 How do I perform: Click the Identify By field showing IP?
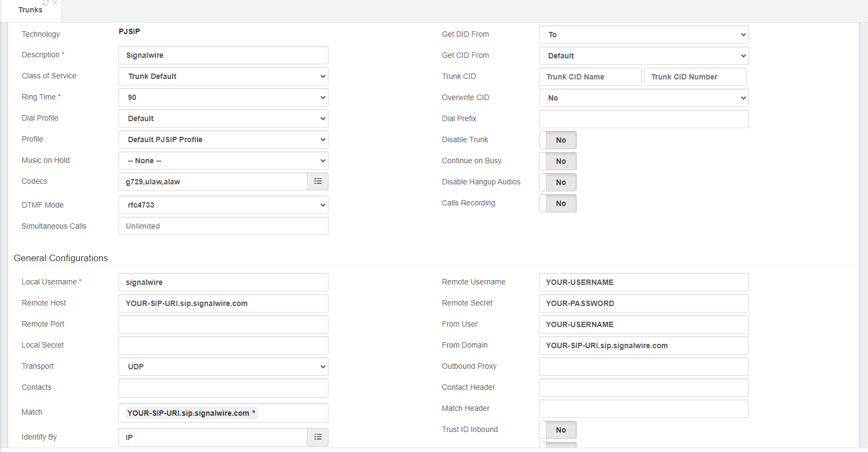pyautogui.click(x=213, y=437)
